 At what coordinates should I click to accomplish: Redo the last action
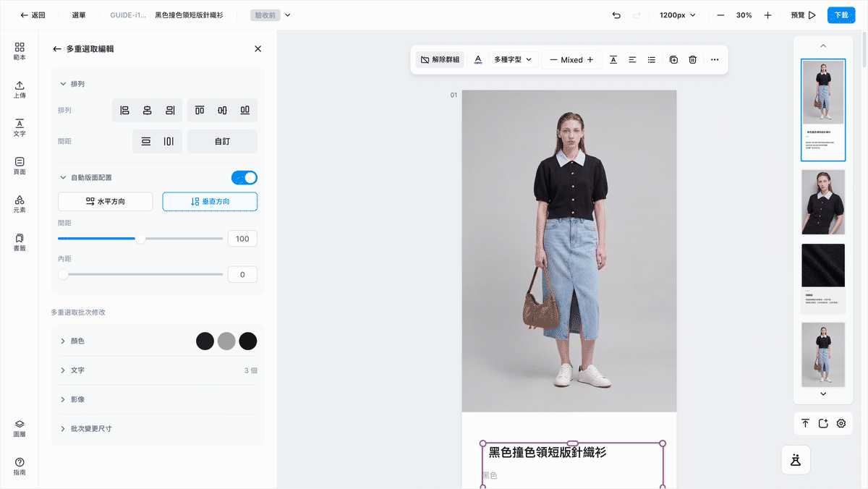[637, 15]
